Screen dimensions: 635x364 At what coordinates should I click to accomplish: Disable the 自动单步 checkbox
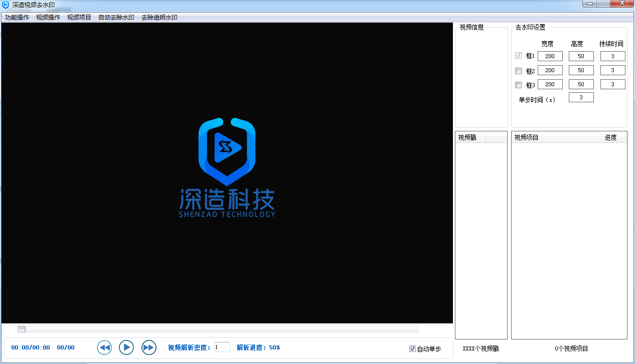(412, 348)
